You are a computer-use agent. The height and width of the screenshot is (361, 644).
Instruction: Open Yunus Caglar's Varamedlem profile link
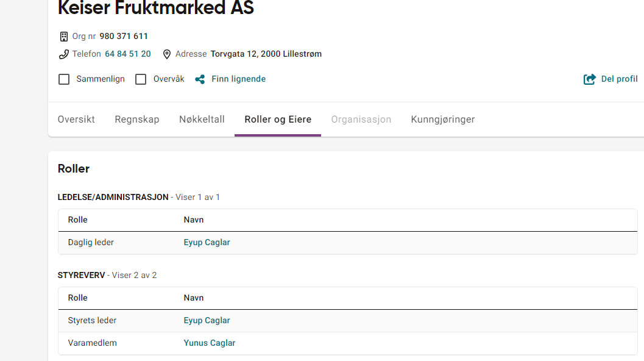[210, 343]
